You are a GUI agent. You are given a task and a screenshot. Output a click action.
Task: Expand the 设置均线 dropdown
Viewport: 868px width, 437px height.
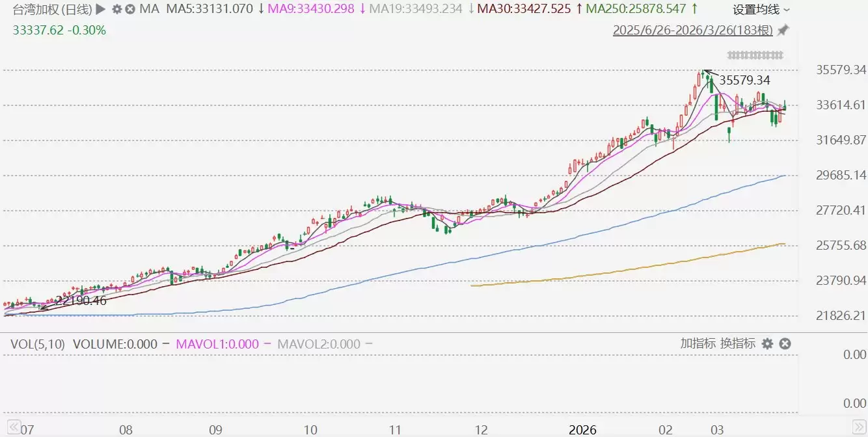coord(761,9)
